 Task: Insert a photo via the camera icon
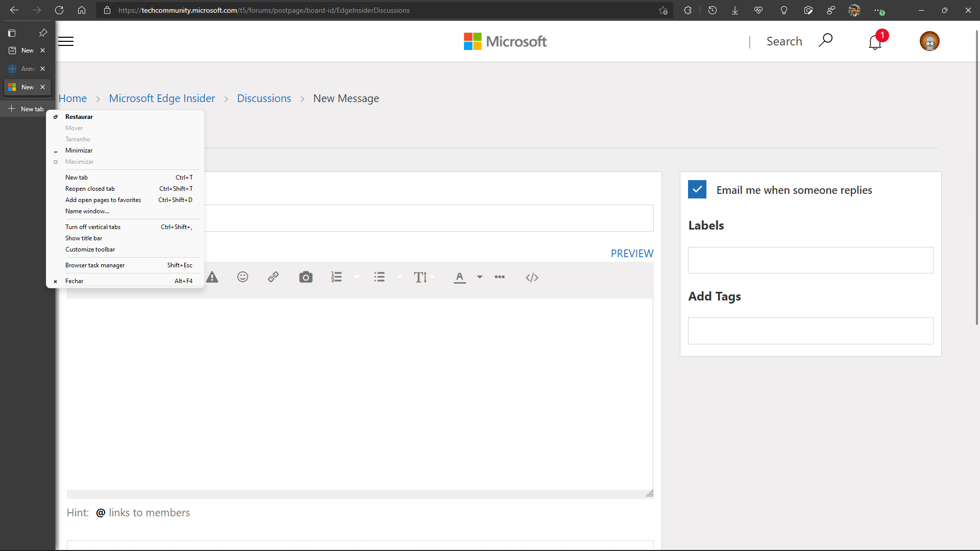pos(306,277)
